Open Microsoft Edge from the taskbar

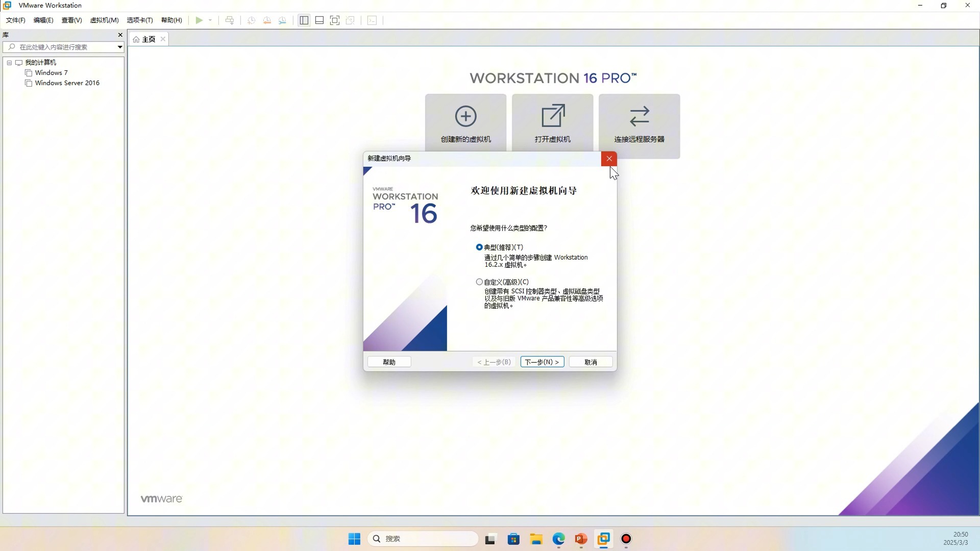coord(558,539)
